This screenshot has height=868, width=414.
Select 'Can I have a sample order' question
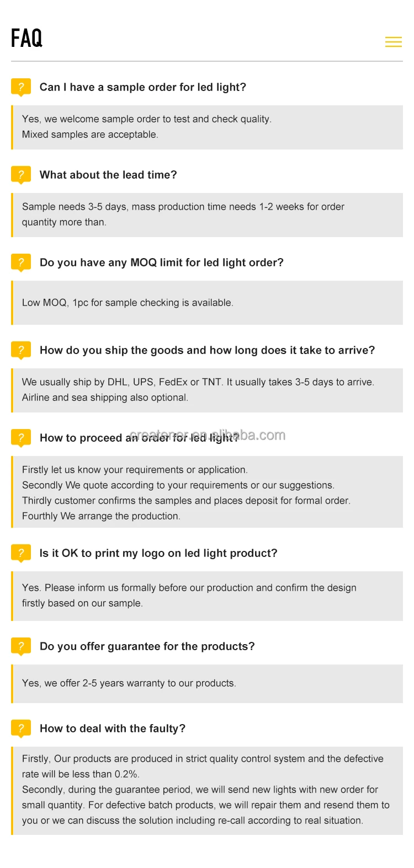click(142, 87)
